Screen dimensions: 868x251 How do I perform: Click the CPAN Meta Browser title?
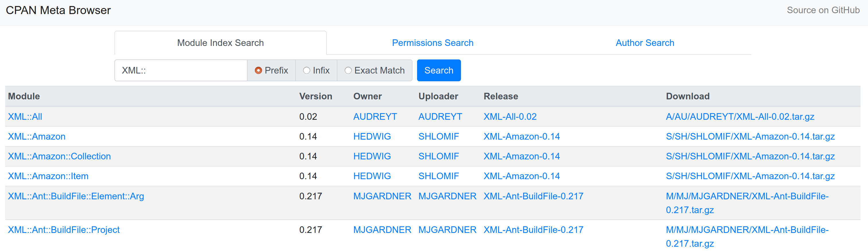pos(58,10)
